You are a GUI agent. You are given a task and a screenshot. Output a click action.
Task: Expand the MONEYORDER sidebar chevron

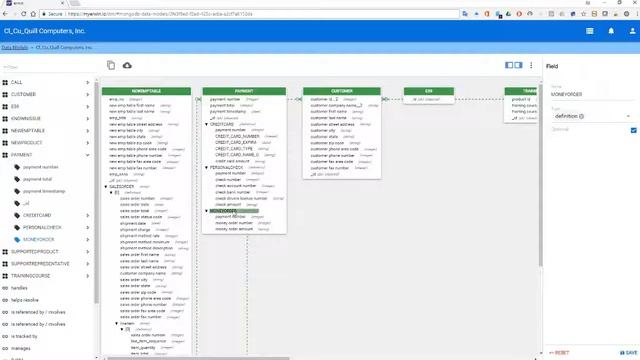[x=87, y=240]
